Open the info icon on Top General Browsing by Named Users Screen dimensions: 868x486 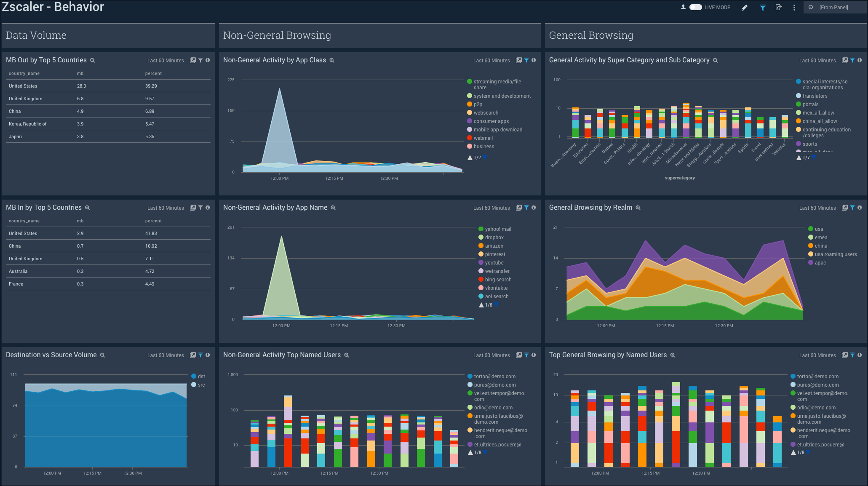(x=860, y=355)
